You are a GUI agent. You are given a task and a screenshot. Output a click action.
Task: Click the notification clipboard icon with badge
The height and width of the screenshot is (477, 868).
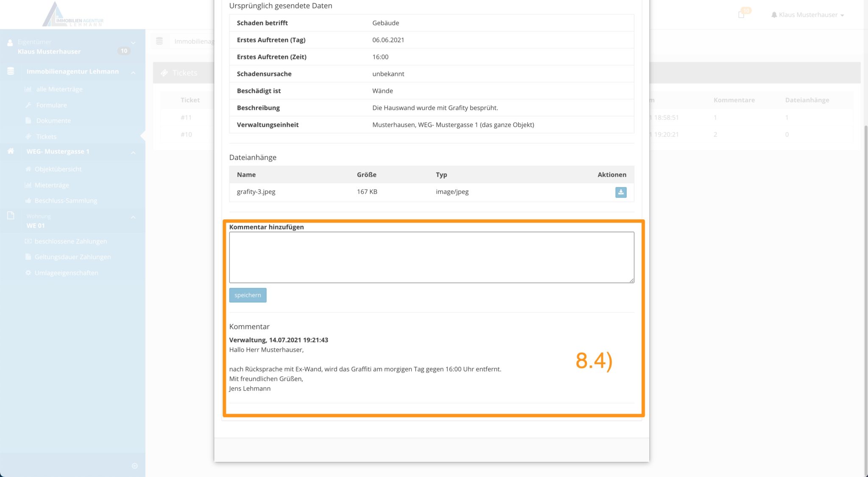click(x=741, y=14)
